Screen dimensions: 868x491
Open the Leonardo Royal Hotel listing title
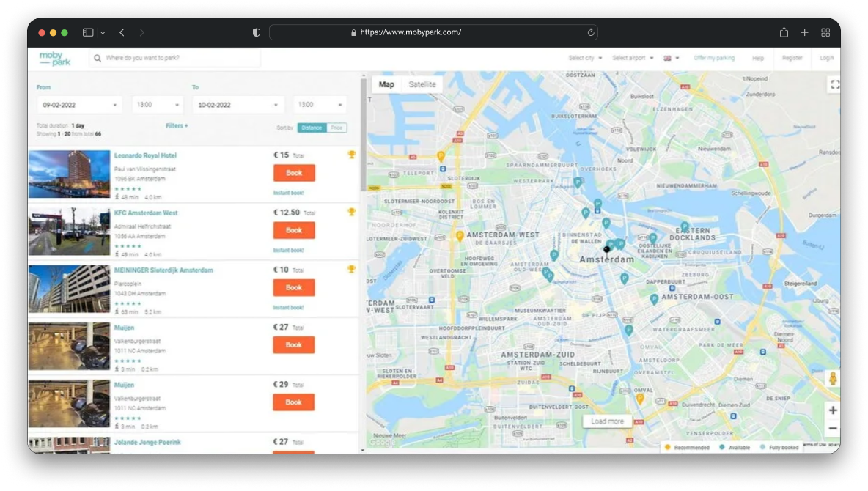click(x=146, y=155)
